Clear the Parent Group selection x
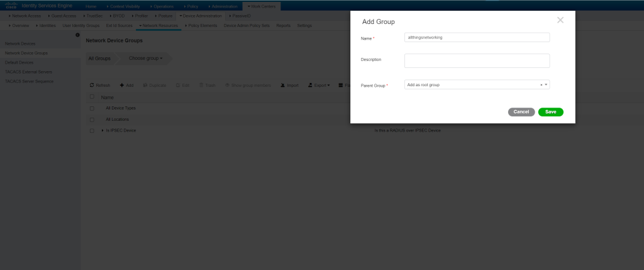The width and height of the screenshot is (644, 270). (x=541, y=85)
